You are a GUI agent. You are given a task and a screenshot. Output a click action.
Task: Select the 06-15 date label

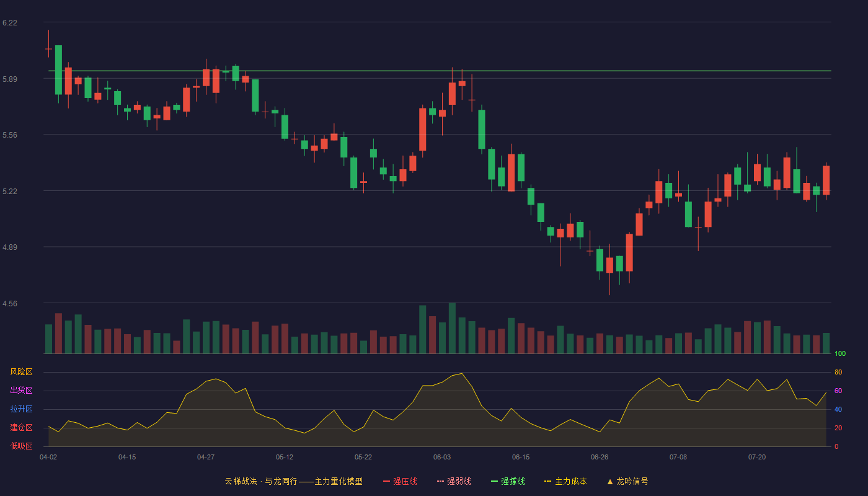tap(521, 457)
